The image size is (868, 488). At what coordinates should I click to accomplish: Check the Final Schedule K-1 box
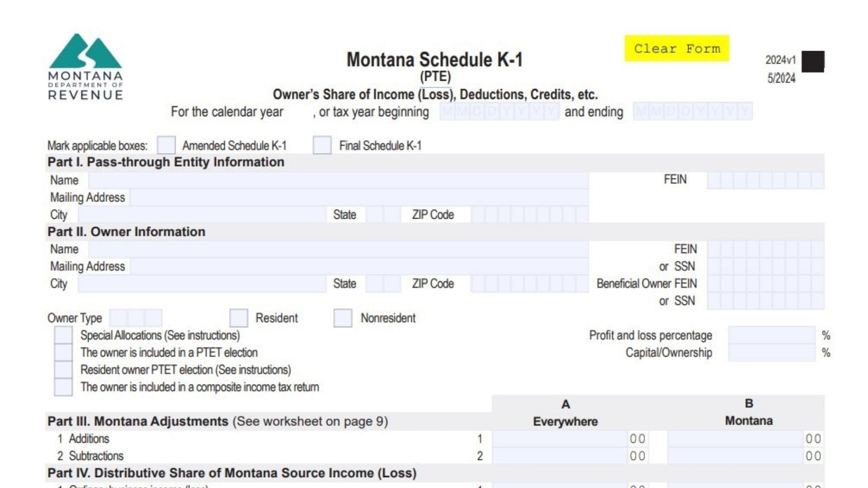point(322,145)
